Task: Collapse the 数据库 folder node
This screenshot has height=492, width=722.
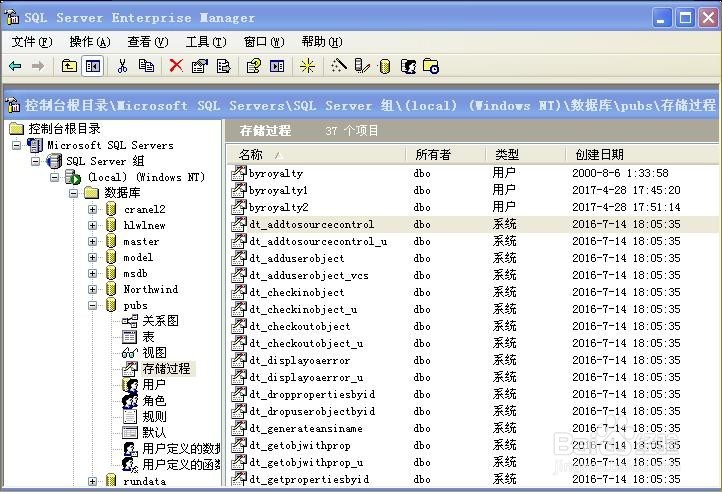Action: 74,193
